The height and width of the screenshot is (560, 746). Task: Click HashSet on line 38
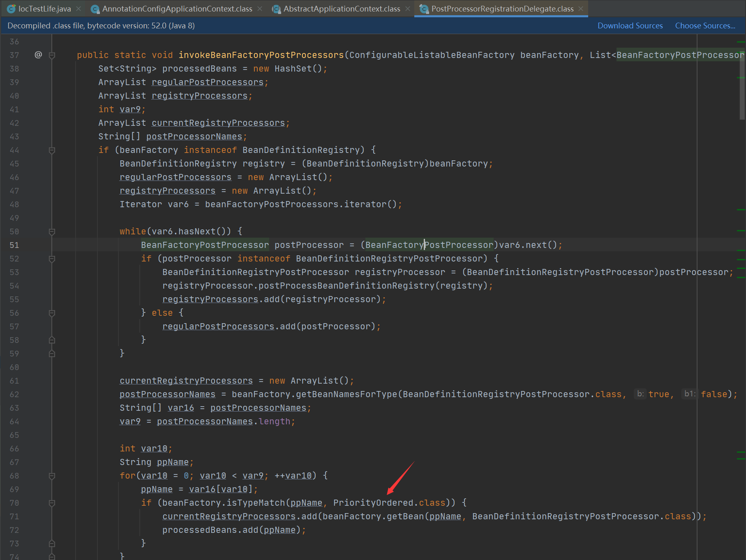[x=293, y=69]
